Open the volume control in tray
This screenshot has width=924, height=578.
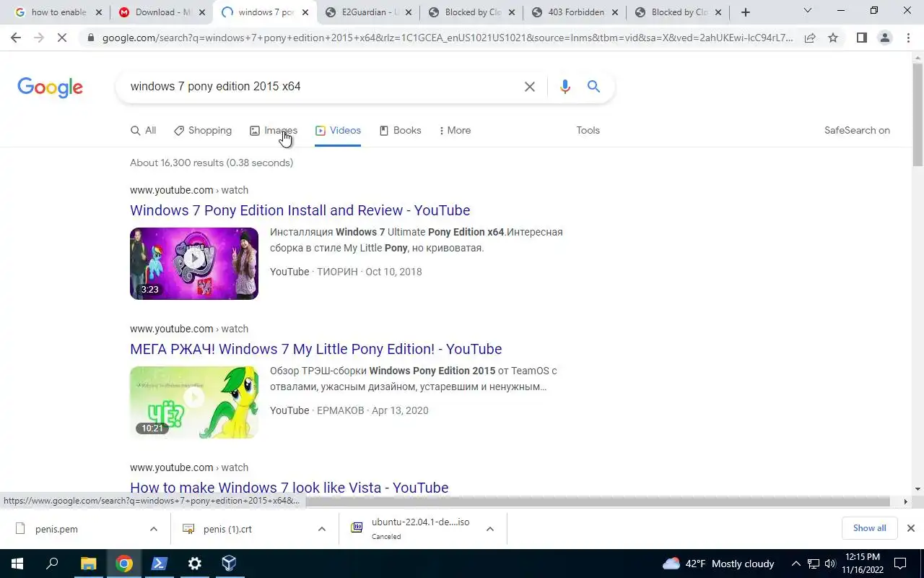[829, 564]
